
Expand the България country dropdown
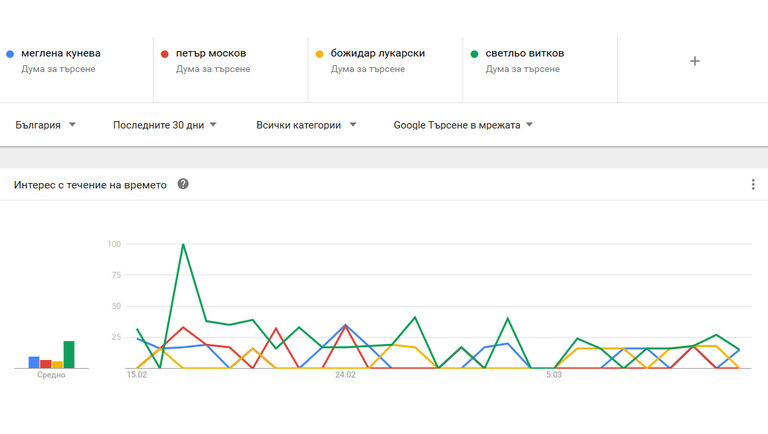click(x=46, y=125)
